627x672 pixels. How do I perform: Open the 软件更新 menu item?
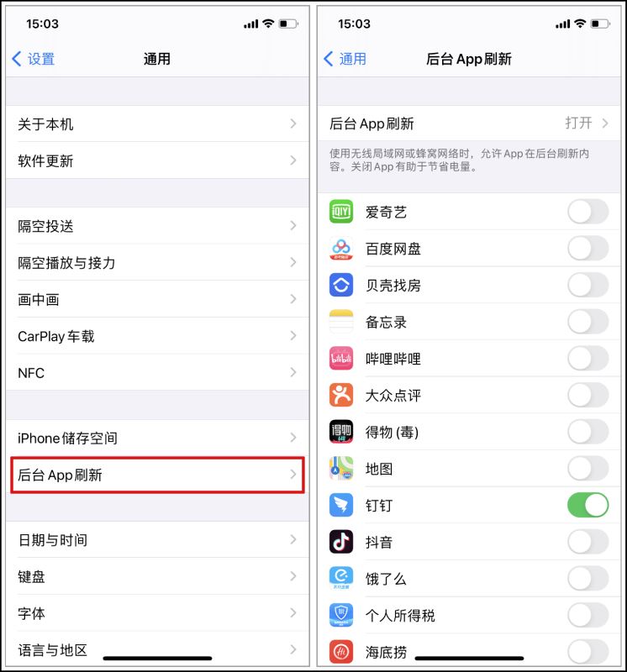tap(157, 160)
